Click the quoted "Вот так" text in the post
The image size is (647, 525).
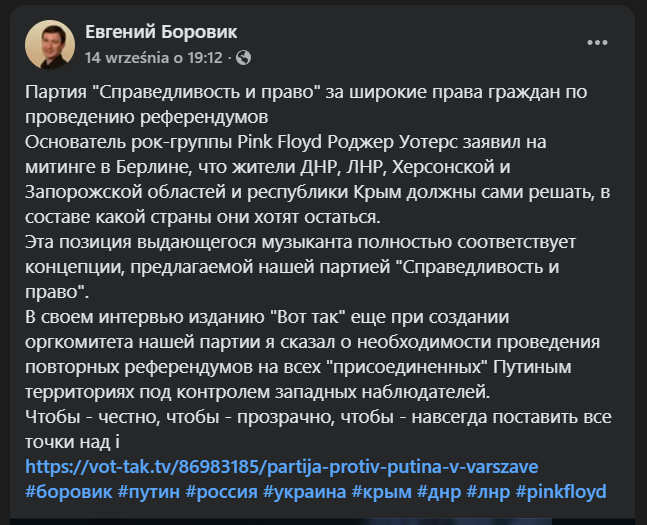click(307, 317)
